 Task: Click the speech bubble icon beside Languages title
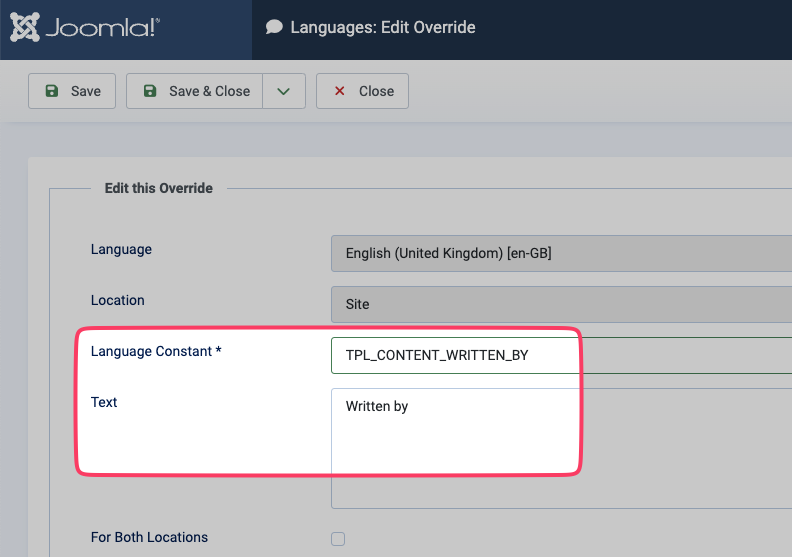[274, 27]
